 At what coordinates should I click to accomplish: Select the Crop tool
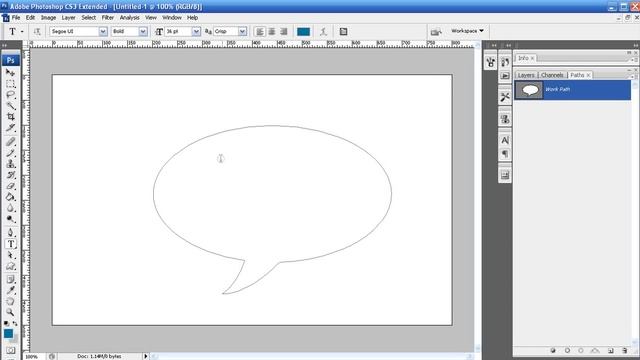[x=11, y=117]
